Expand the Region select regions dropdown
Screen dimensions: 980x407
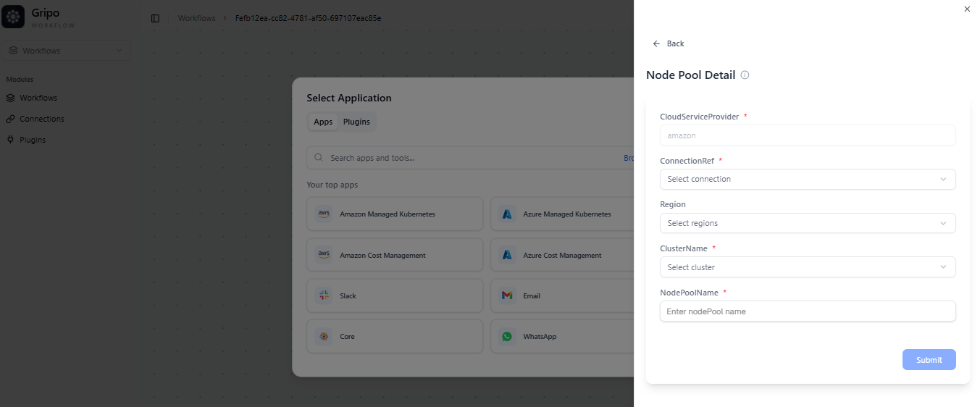point(807,223)
